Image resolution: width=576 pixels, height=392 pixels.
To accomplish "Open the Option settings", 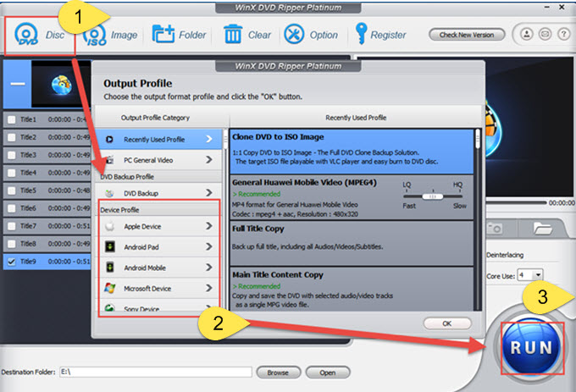I will click(x=311, y=35).
